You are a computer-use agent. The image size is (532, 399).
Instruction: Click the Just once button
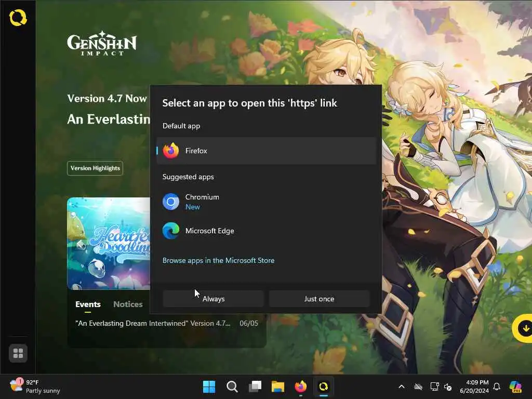[320, 299]
